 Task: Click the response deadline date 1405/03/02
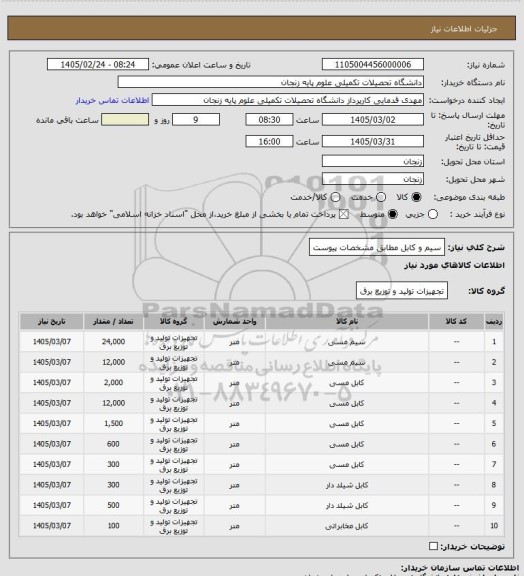click(x=373, y=120)
